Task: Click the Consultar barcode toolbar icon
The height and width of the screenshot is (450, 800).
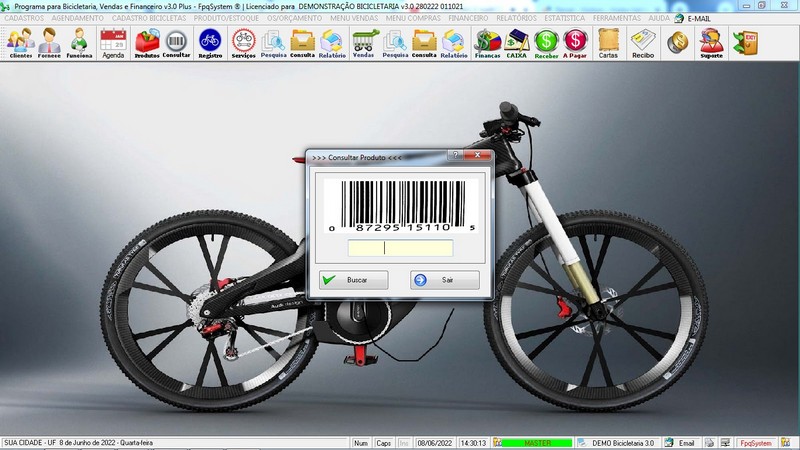Action: pyautogui.click(x=176, y=43)
